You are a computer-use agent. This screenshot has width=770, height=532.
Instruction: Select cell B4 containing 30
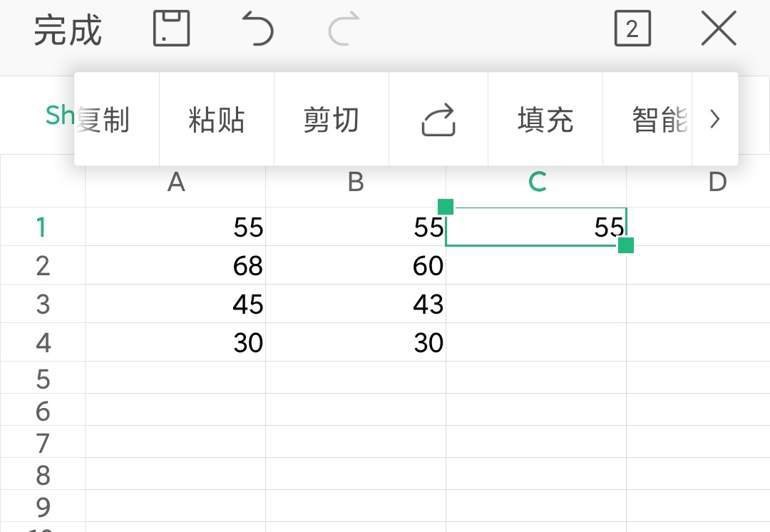[356, 342]
